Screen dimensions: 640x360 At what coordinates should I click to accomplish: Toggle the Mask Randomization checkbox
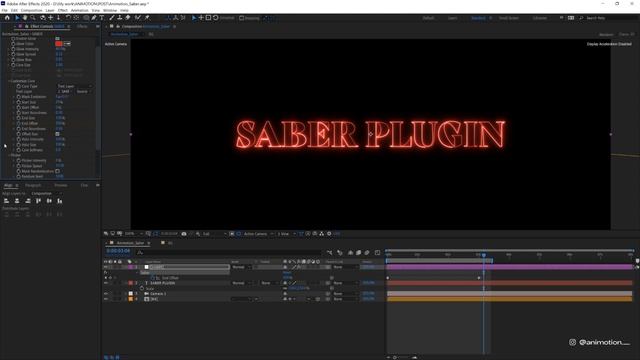click(x=58, y=171)
